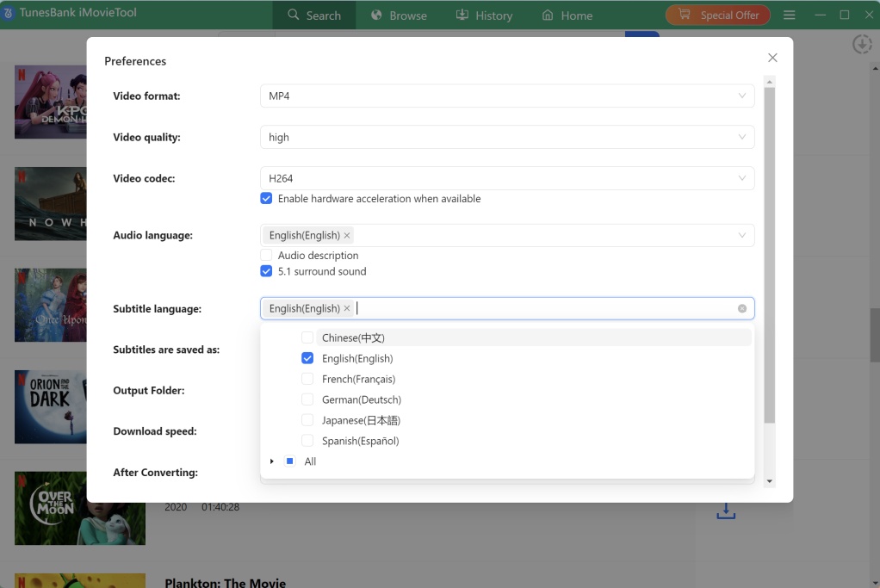Image resolution: width=880 pixels, height=588 pixels.
Task: Open the Video format dropdown
Action: (x=507, y=96)
